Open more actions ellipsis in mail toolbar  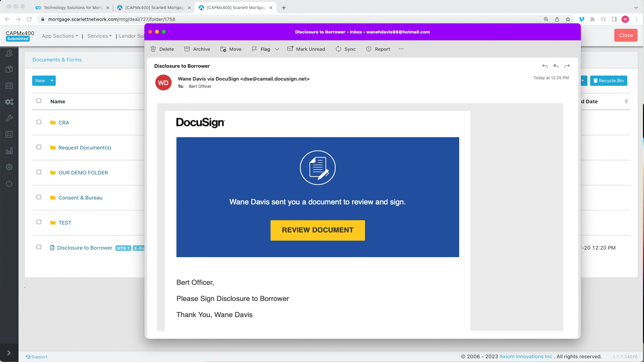pyautogui.click(x=401, y=49)
